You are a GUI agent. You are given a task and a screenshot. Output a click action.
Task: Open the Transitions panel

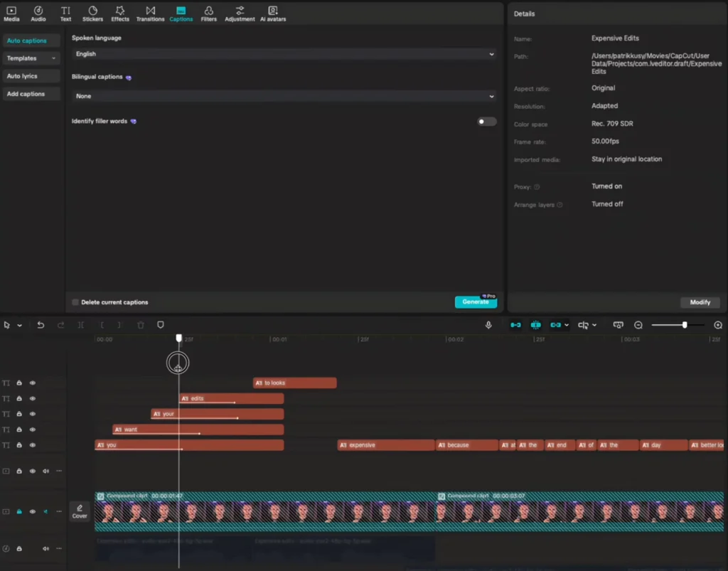(150, 14)
